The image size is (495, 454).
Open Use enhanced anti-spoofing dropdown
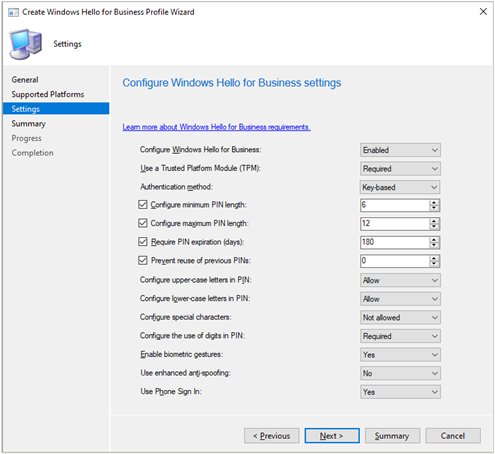[400, 373]
